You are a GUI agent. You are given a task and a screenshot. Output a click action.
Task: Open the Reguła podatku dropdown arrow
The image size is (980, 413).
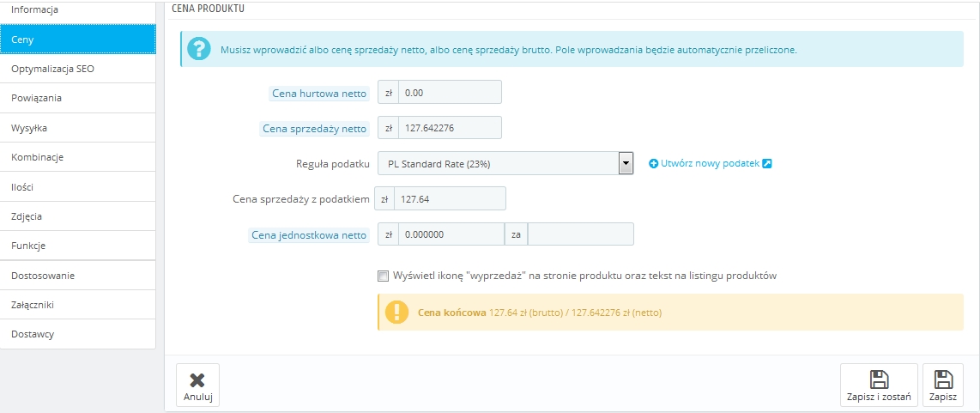[x=626, y=163]
